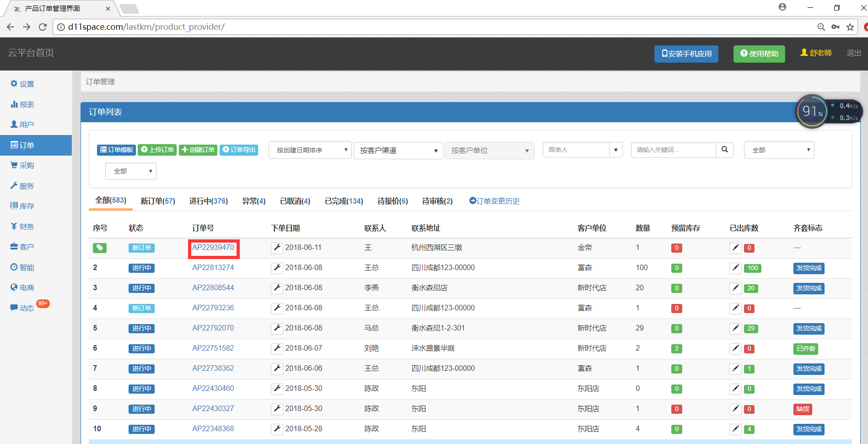
Task: Click the browser address bar URL
Action: [146, 27]
